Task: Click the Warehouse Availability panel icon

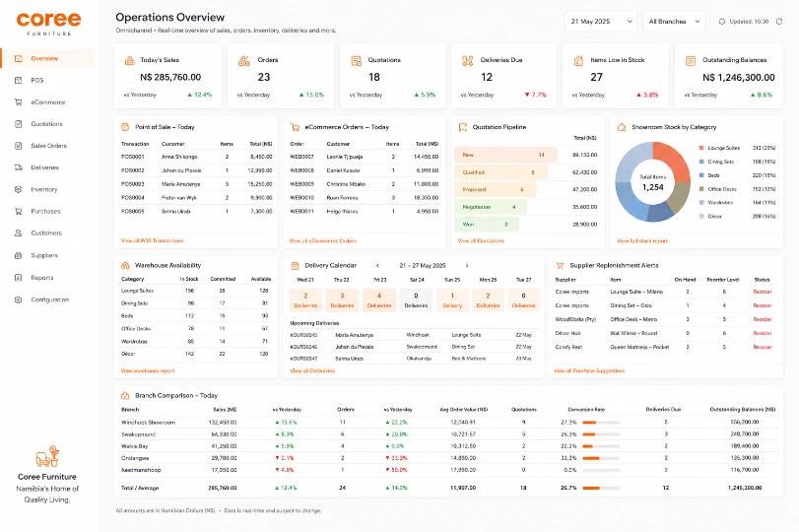Action: (125, 265)
